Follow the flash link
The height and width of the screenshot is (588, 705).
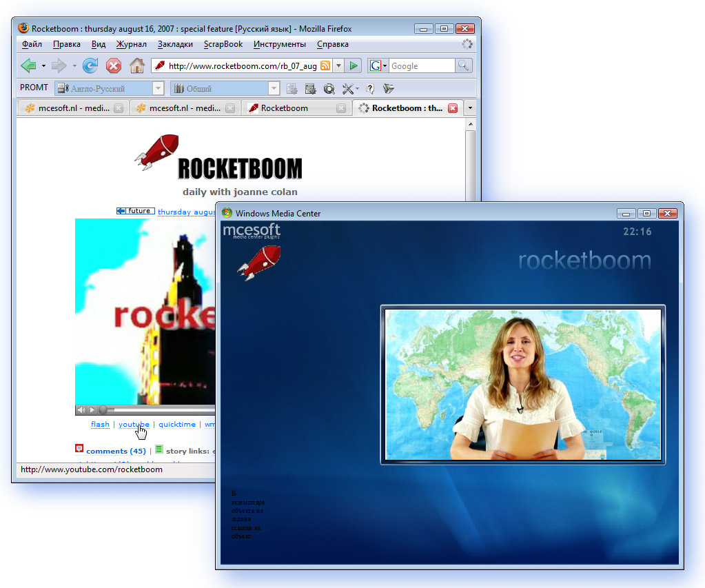pos(100,424)
